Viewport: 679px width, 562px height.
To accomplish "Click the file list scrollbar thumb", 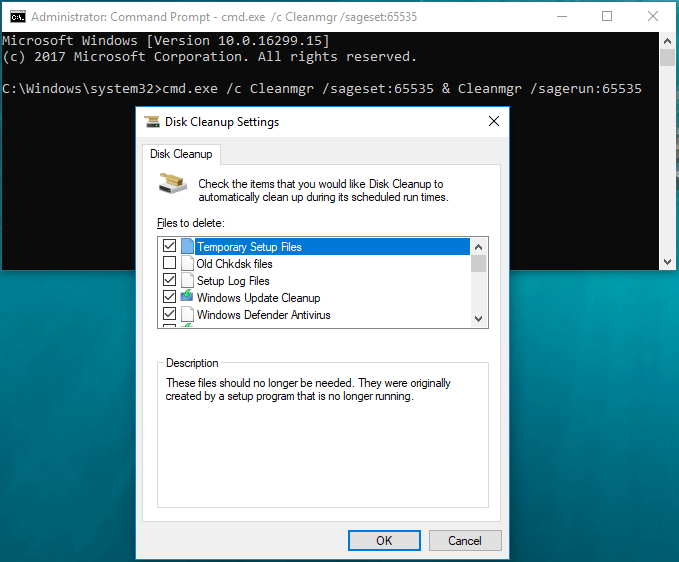I will (478, 264).
